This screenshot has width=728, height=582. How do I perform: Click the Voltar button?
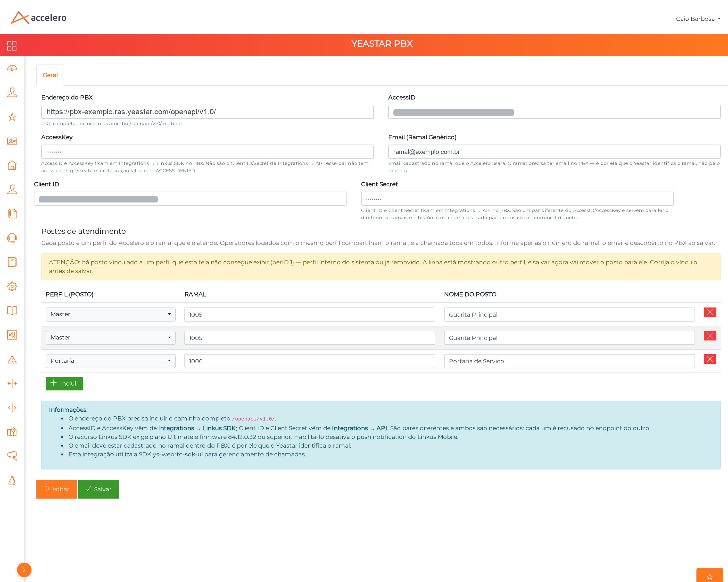point(56,489)
